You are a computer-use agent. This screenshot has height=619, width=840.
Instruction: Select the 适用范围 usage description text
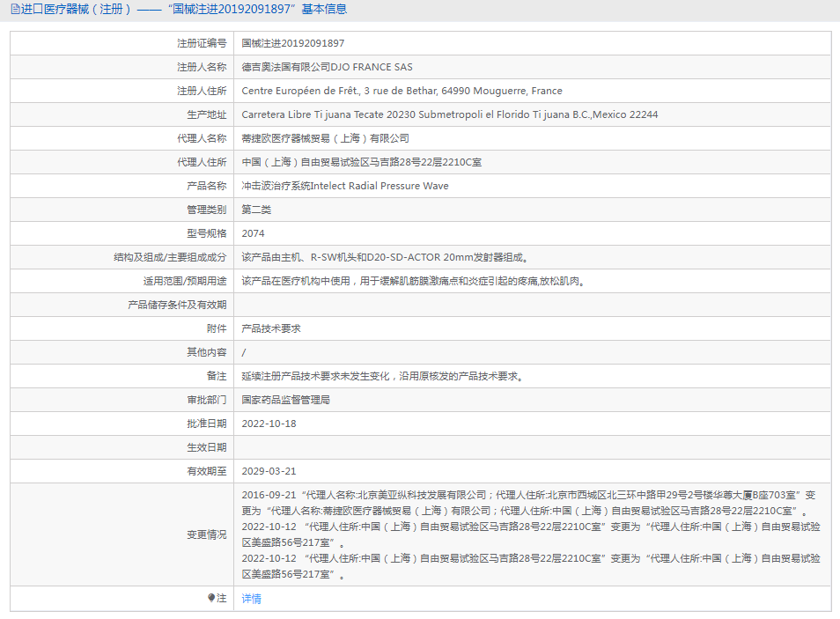click(x=396, y=280)
